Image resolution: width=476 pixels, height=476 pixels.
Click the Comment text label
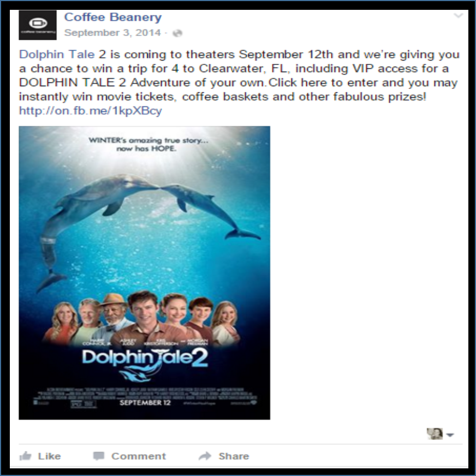(139, 456)
